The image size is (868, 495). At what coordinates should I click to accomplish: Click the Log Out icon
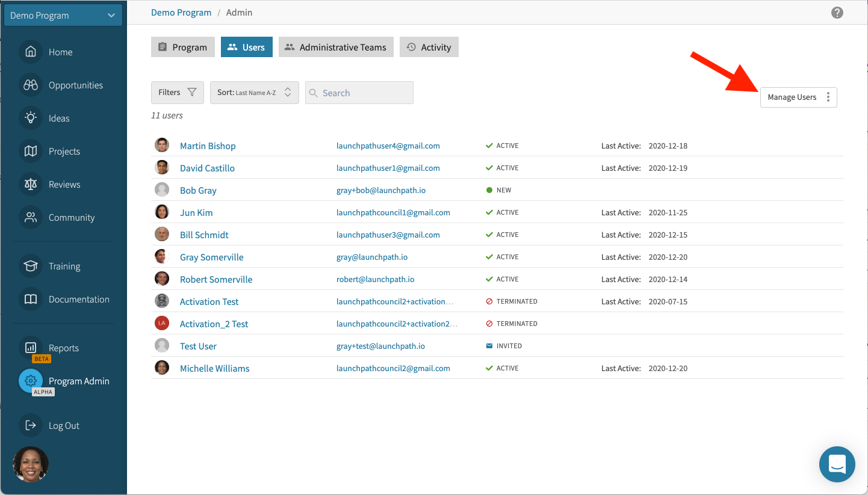pyautogui.click(x=31, y=426)
